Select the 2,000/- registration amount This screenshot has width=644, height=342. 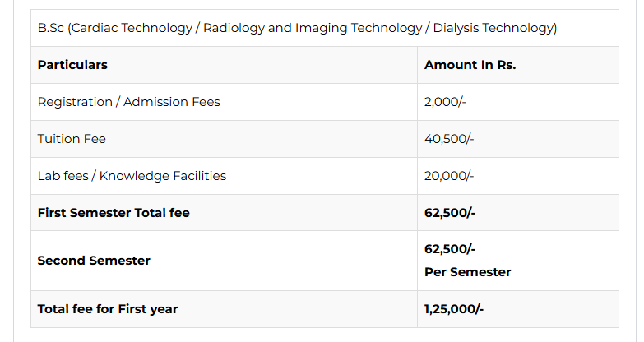[445, 102]
